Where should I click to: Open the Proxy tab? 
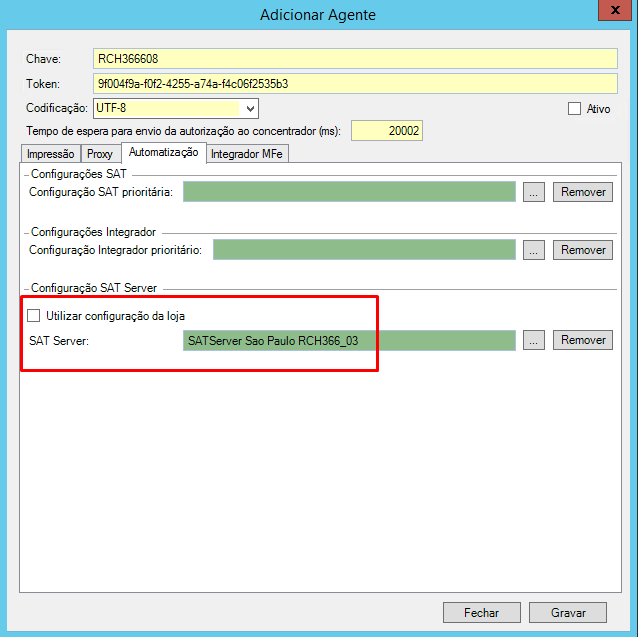100,154
